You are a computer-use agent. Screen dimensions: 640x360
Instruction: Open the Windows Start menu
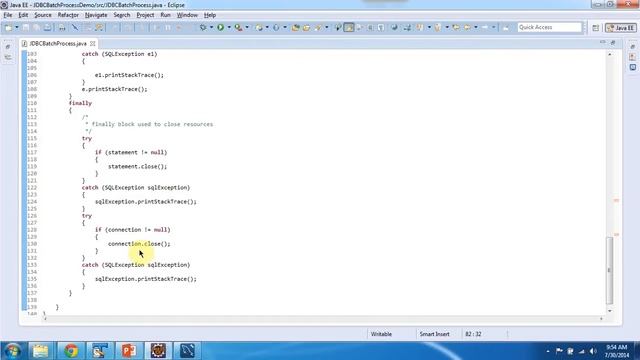[12, 351]
